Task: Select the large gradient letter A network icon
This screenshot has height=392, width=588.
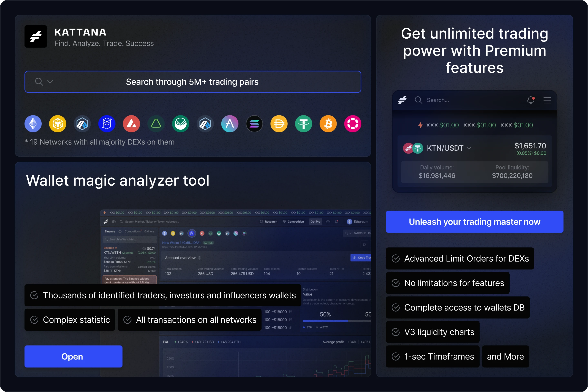Action: (230, 124)
